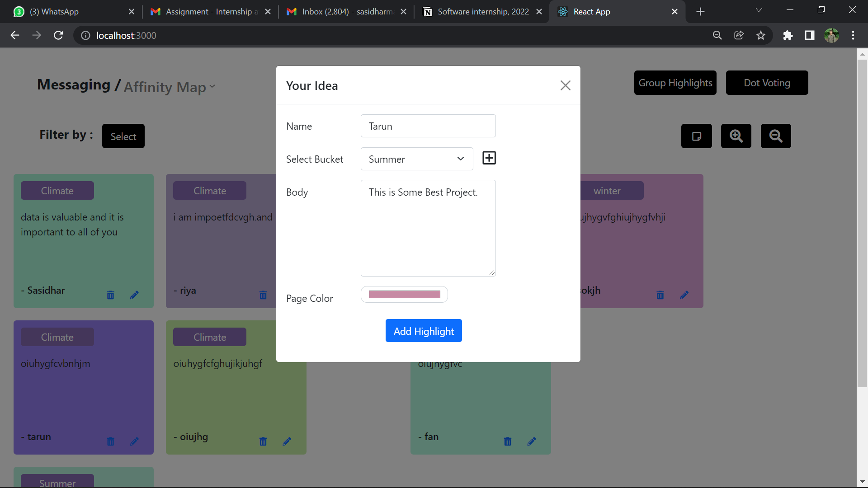The height and width of the screenshot is (488, 868).
Task: Edit the tarun card with pencil icon
Action: click(134, 441)
